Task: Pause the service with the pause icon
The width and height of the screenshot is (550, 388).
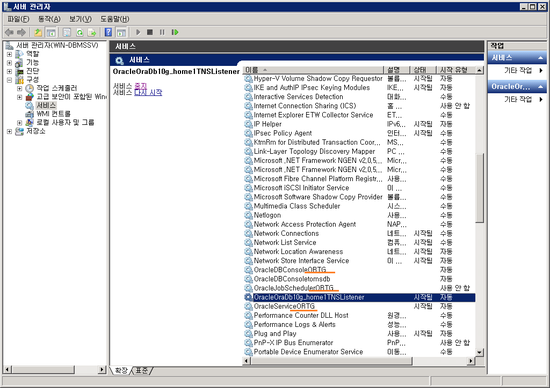Action: [x=162, y=32]
